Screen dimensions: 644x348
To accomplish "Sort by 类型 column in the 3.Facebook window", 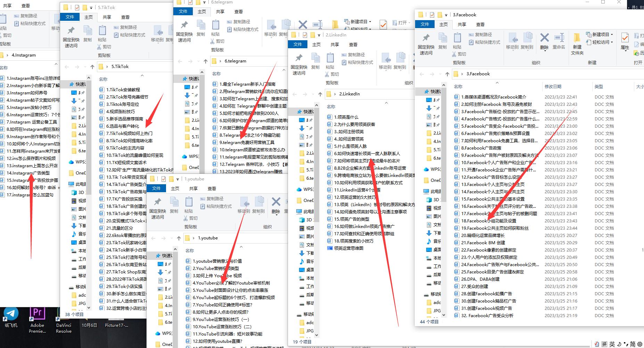I will 599,87.
